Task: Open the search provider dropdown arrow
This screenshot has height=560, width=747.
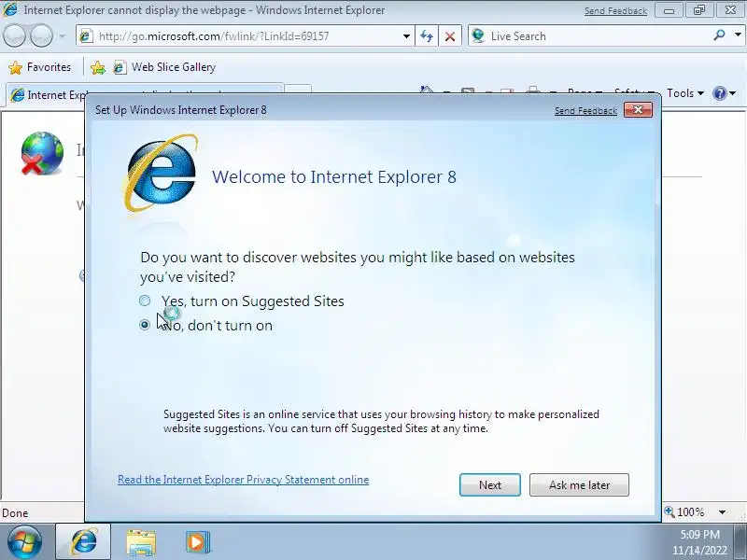Action: click(738, 35)
